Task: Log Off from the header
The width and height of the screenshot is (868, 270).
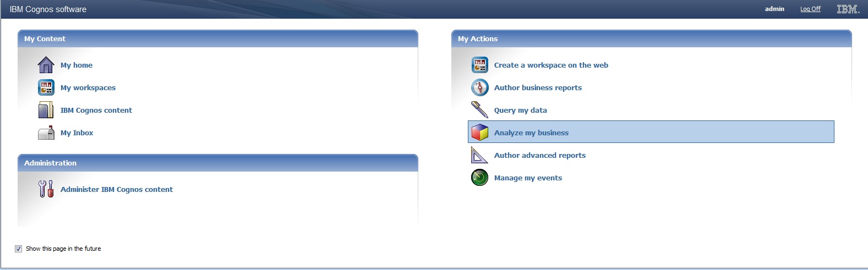Action: (x=810, y=9)
